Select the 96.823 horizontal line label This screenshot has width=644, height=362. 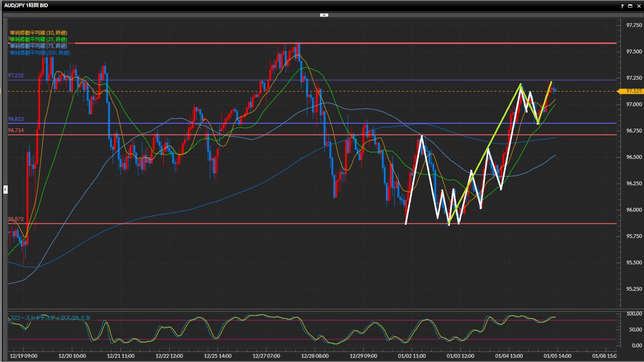[x=16, y=119]
